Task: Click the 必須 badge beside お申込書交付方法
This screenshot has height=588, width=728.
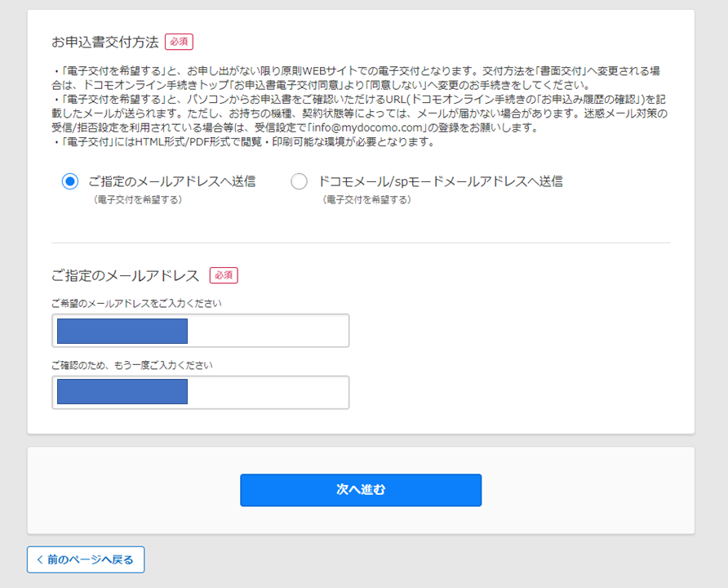Action: click(x=180, y=42)
